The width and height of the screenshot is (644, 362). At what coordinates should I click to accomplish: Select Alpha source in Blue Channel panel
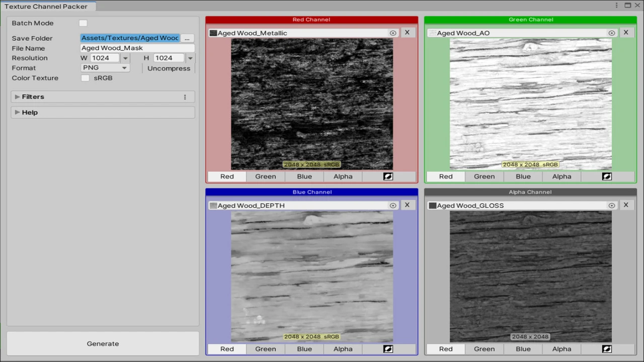click(343, 349)
